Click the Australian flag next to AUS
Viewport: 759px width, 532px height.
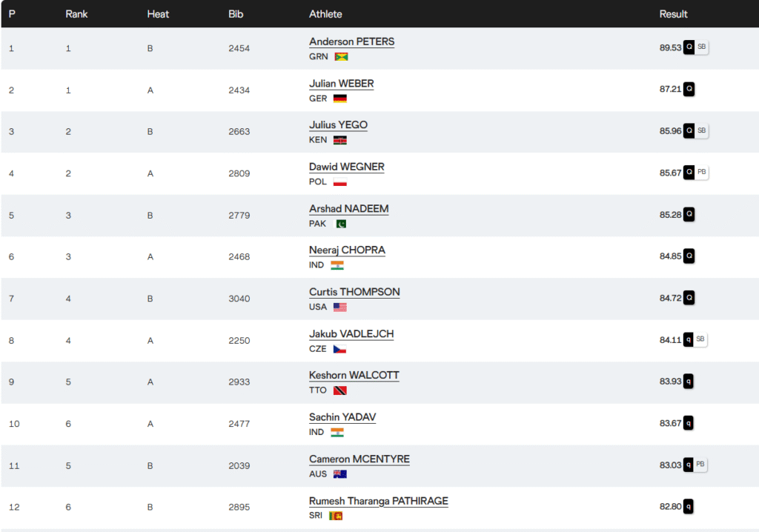[340, 474]
